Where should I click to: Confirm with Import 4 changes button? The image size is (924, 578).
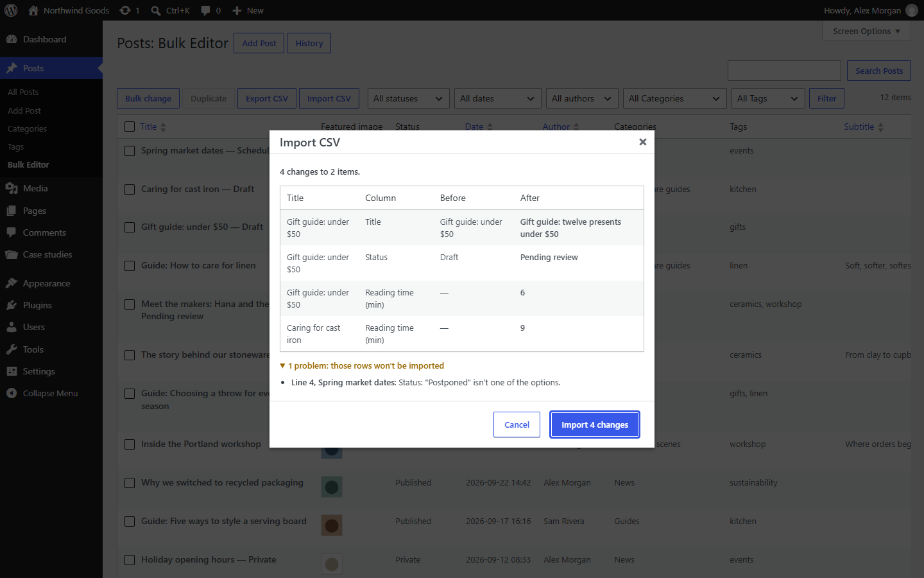[x=595, y=425]
